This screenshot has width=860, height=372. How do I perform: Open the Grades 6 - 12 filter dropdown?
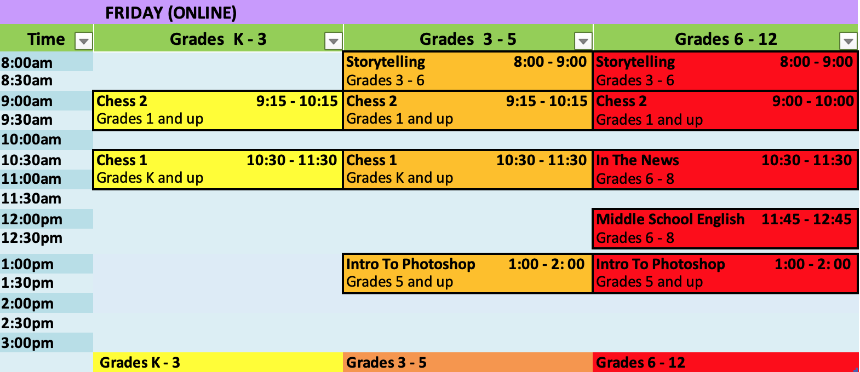(x=847, y=41)
